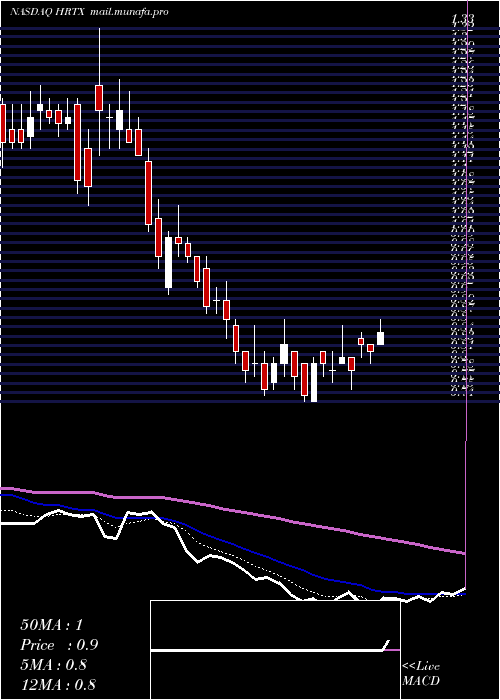Click the NASDAQ HRTX chart title text
This screenshot has height=700, width=500.
(x=48, y=12)
